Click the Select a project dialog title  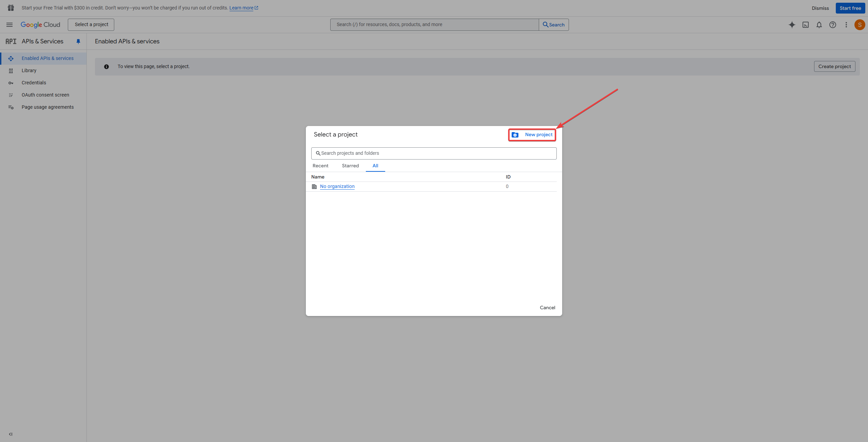(336, 134)
